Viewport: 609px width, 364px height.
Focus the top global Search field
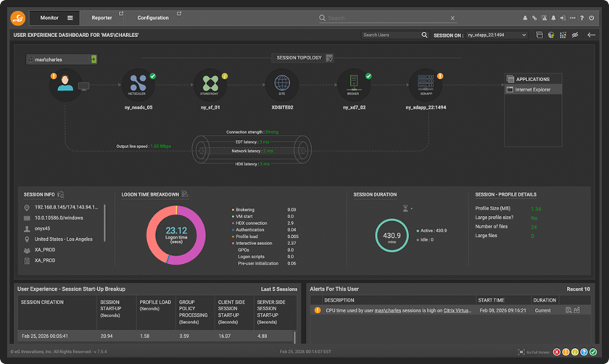[x=388, y=18]
